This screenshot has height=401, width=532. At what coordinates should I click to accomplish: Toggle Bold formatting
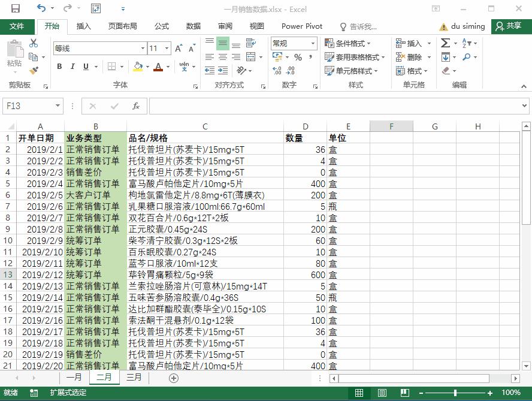click(59, 67)
